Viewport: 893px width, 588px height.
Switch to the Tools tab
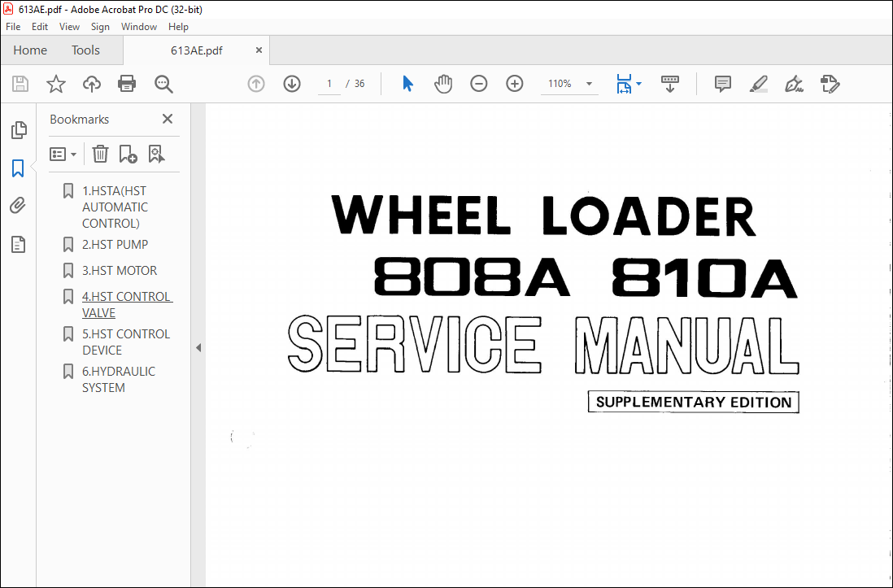85,50
